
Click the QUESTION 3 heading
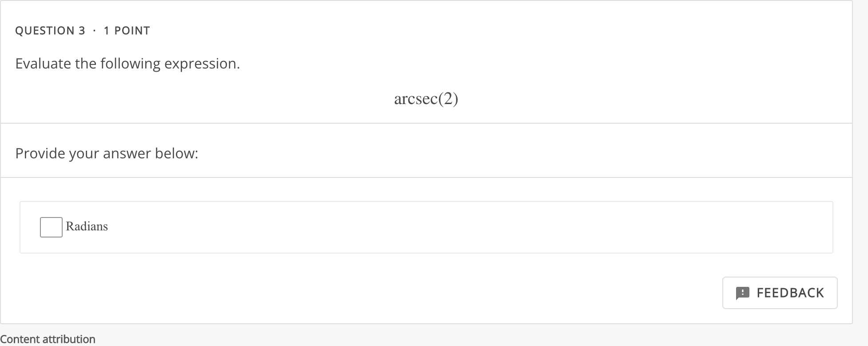pos(50,30)
